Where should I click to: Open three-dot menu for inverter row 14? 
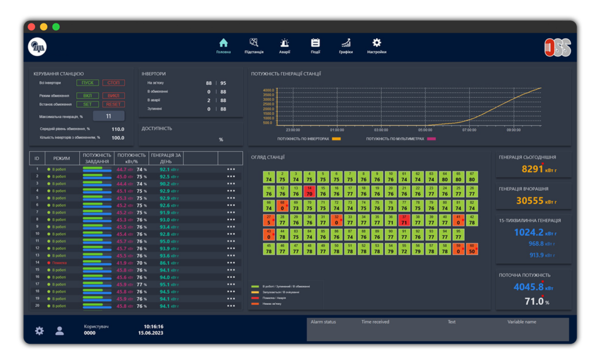231,263
